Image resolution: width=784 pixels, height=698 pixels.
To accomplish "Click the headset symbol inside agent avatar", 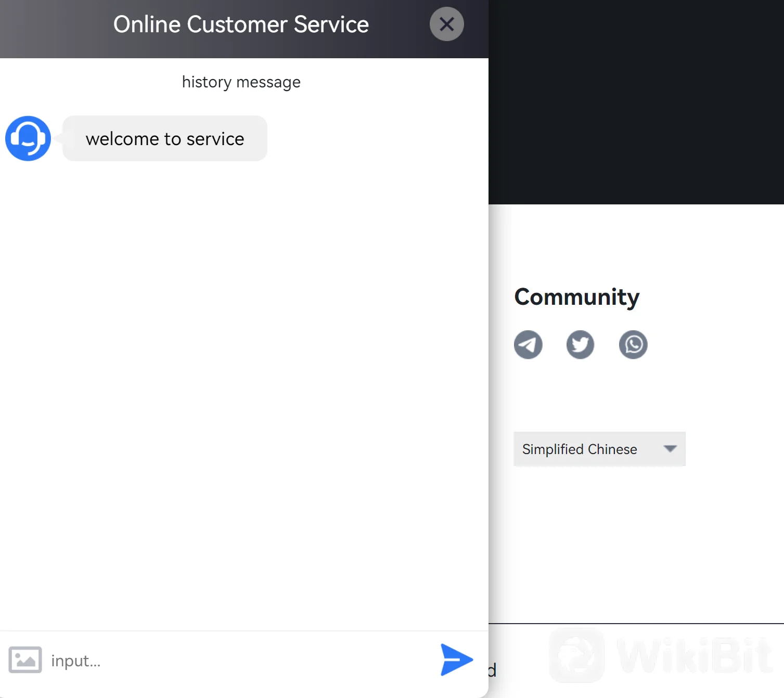I will pos(27,136).
